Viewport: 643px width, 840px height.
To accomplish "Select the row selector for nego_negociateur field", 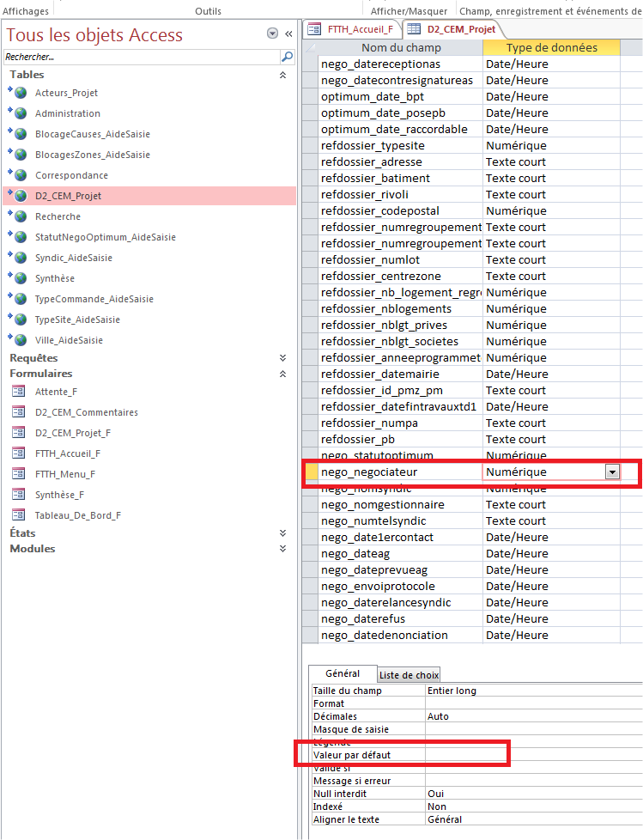I will pos(311,472).
